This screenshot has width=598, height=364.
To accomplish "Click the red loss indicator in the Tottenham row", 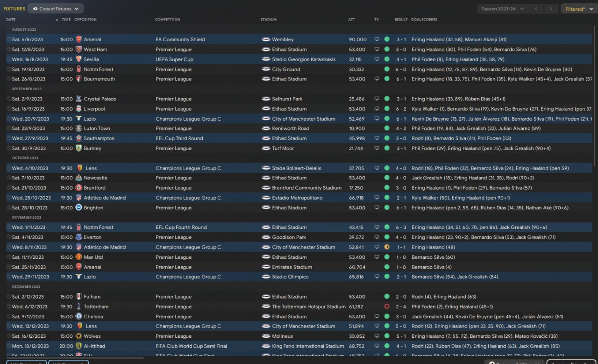I will tap(387, 307).
